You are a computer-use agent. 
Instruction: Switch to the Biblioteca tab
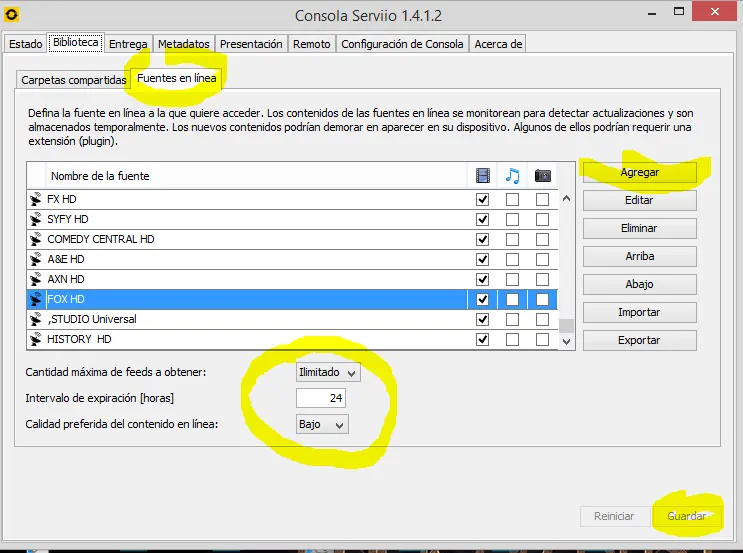coord(76,42)
